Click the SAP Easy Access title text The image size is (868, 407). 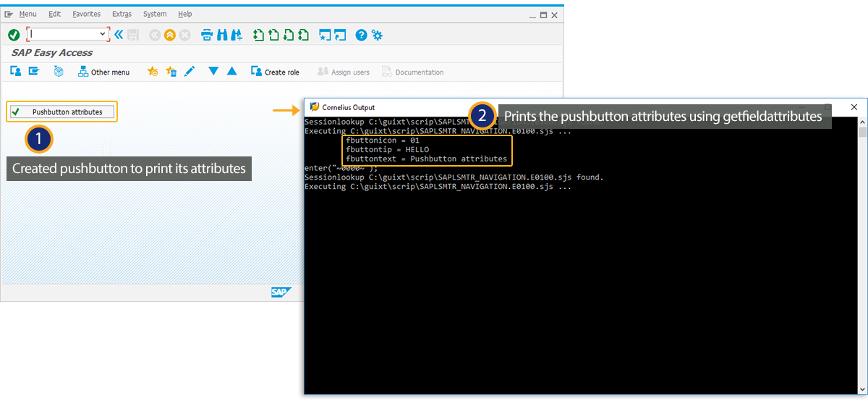point(52,53)
